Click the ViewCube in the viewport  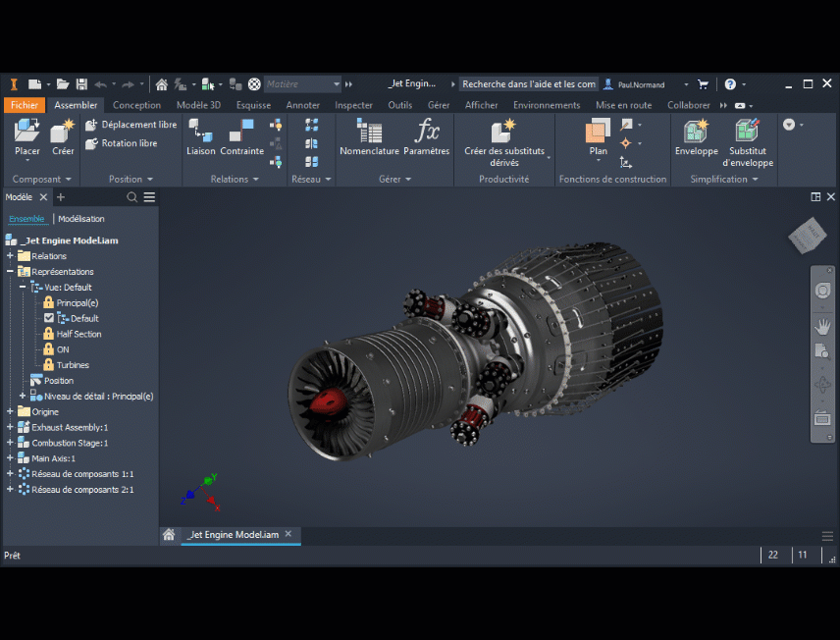[808, 234]
